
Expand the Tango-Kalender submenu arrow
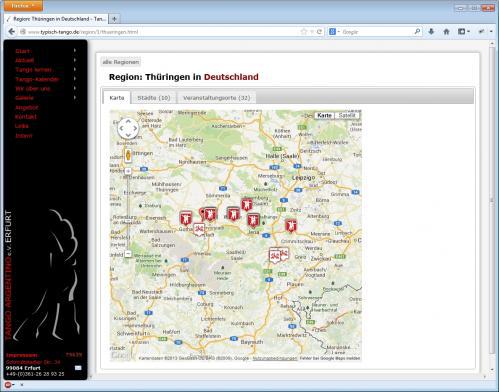(x=75, y=79)
